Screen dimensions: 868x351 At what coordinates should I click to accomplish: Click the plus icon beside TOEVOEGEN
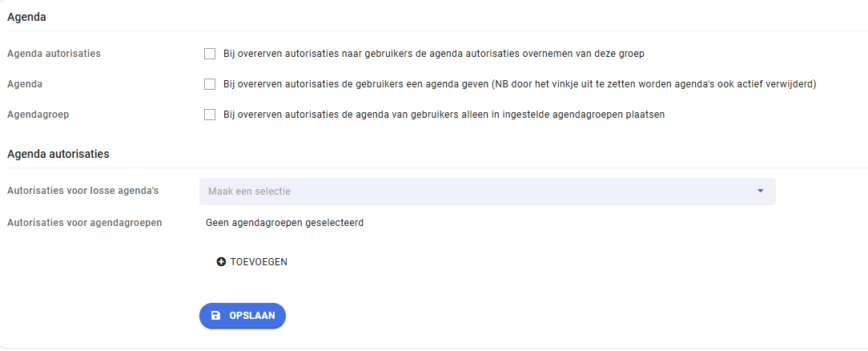pos(221,262)
